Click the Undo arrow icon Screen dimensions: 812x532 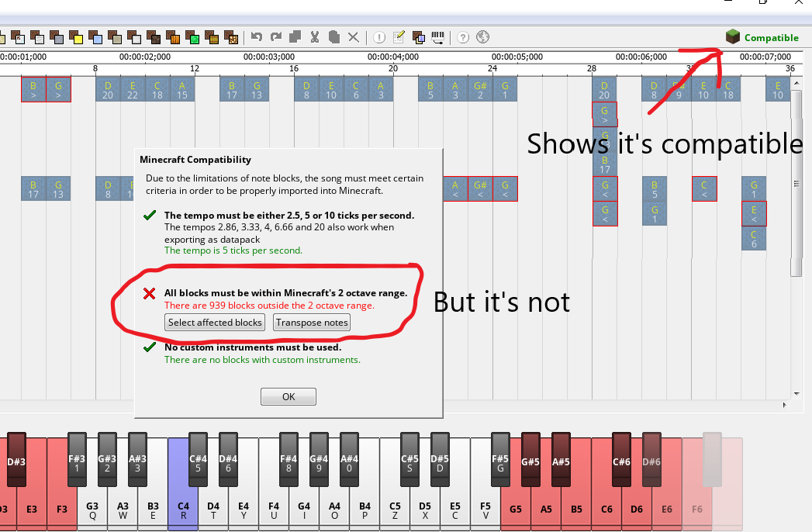[x=257, y=36]
